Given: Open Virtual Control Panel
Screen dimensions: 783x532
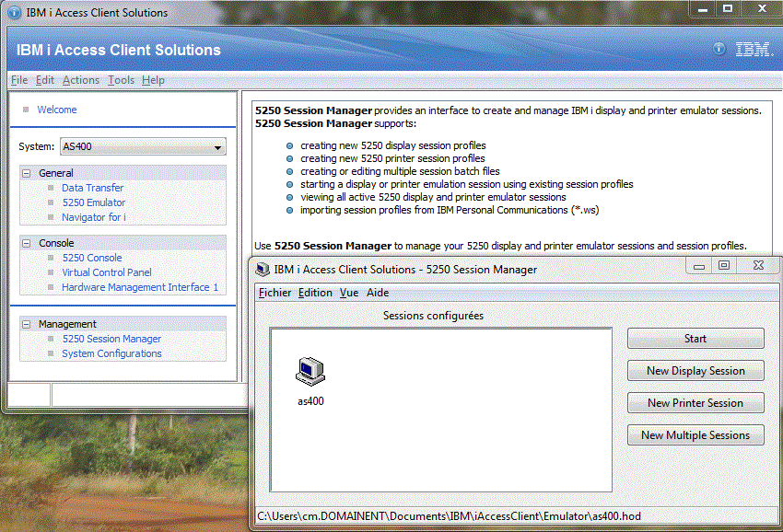Looking at the screenshot, I should (x=107, y=272).
